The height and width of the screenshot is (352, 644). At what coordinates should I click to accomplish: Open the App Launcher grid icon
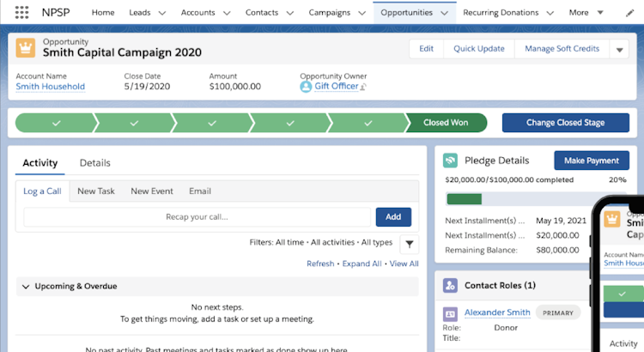[x=21, y=12]
